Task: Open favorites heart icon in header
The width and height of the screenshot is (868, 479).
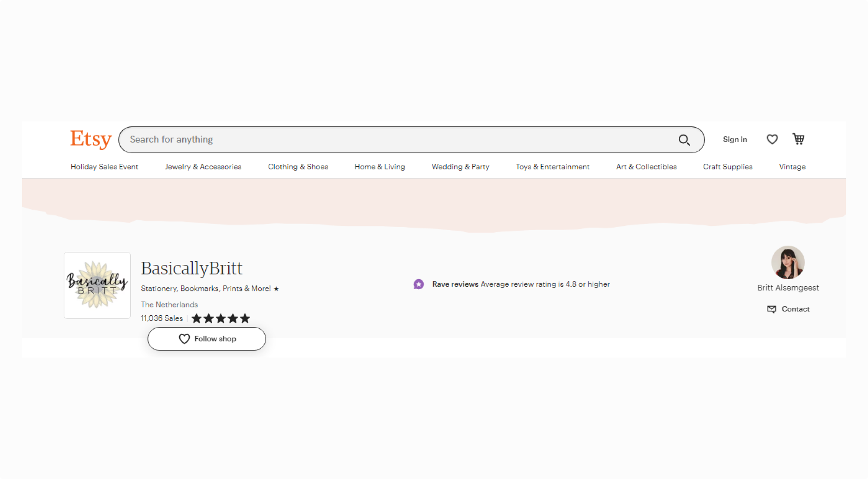Action: 772,139
